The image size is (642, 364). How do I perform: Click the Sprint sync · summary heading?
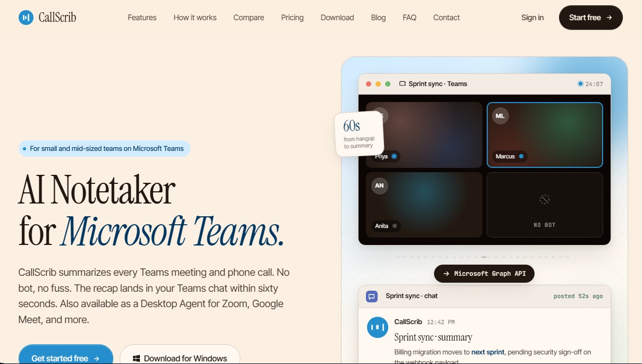click(433, 337)
